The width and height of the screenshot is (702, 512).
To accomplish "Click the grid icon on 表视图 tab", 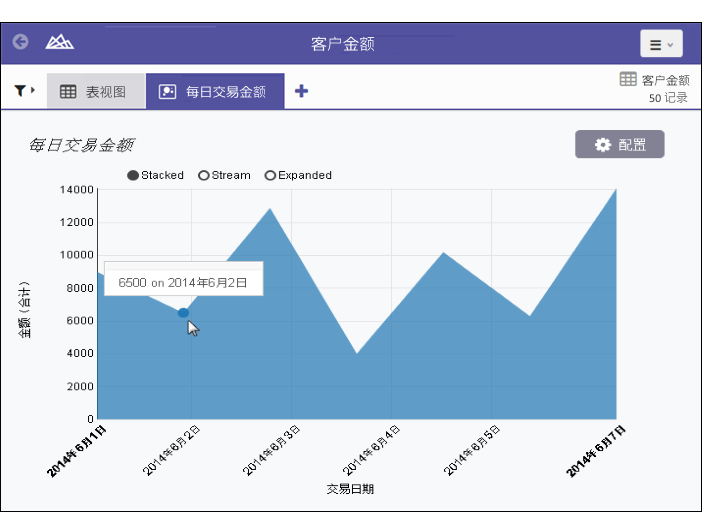I will [x=68, y=91].
